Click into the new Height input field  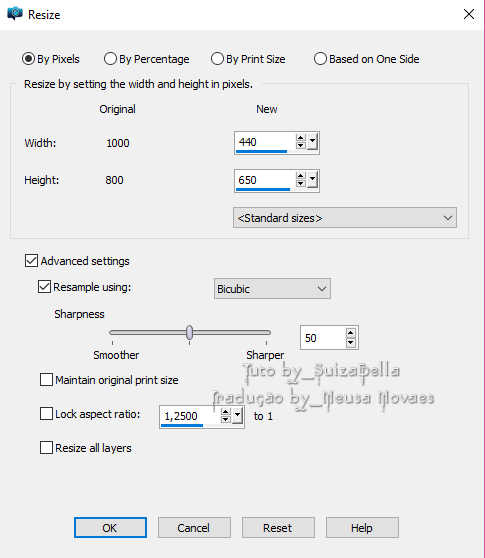[265, 180]
